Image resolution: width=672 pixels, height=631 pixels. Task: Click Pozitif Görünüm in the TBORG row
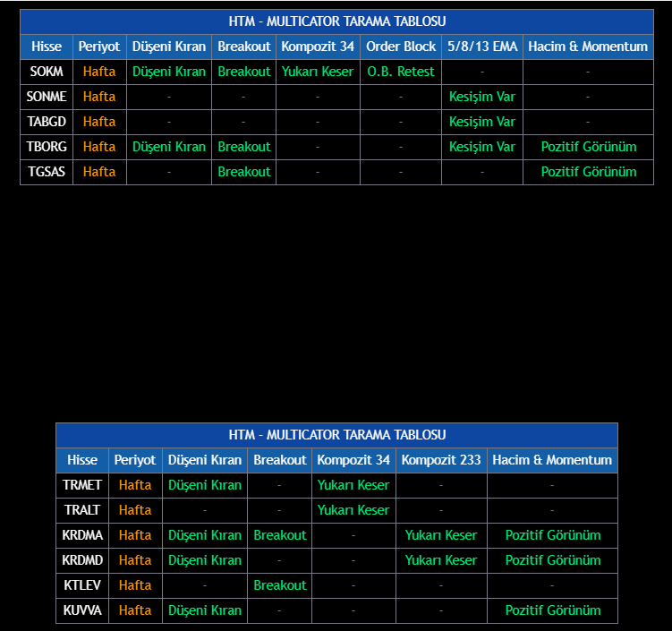[589, 147]
